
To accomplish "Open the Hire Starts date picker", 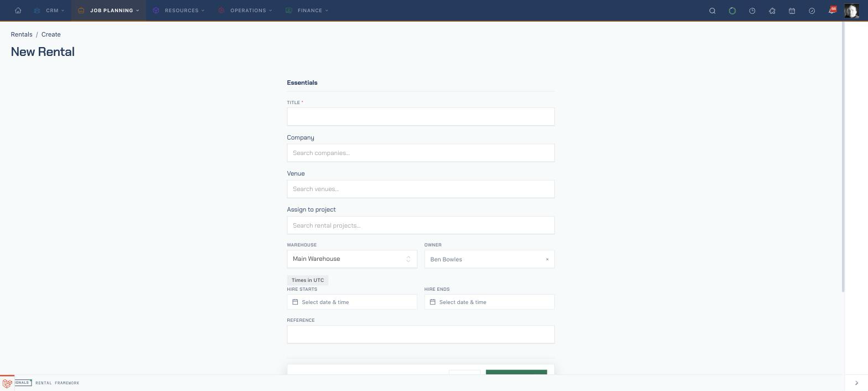I will pos(352,302).
